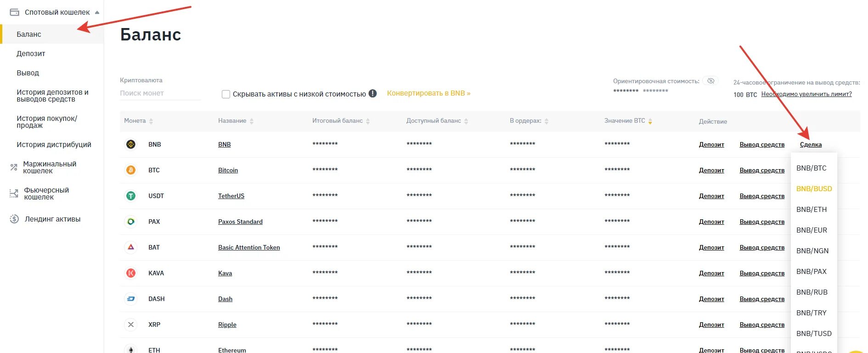The image size is (868, 353).
Task: Open История дистрибуций
Action: coord(54,144)
